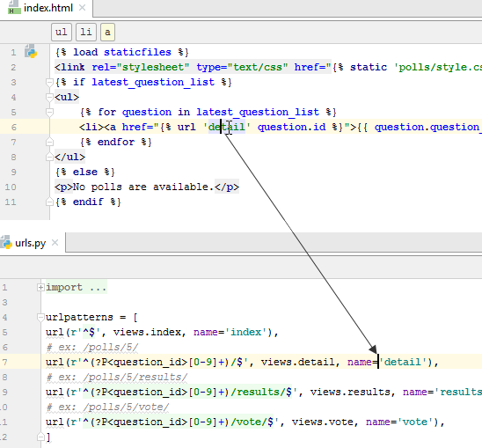Click the 'a' breadcrumb

pos(107,32)
